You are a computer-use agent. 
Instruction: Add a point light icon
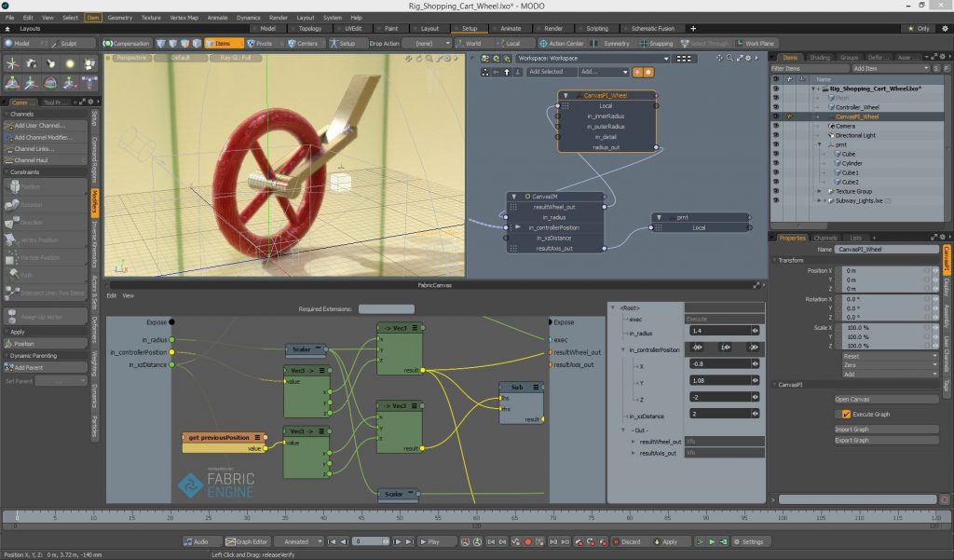(70, 63)
